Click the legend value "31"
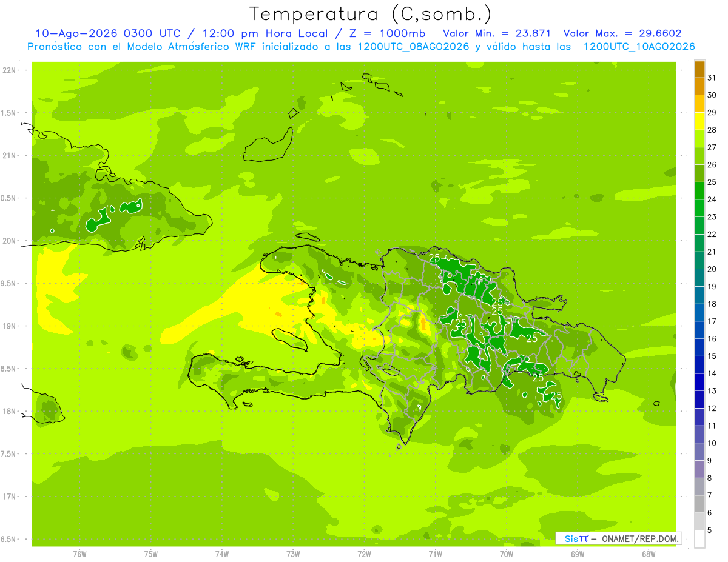 (x=712, y=78)
